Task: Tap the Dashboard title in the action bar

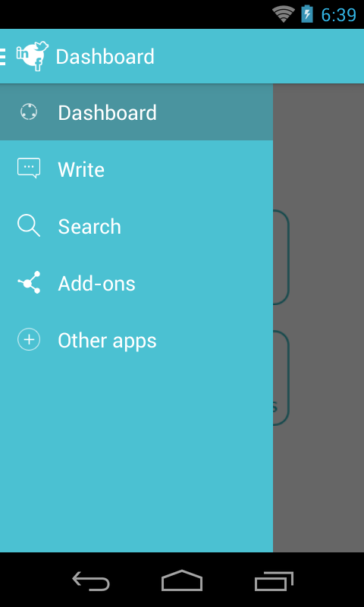Action: click(x=105, y=56)
